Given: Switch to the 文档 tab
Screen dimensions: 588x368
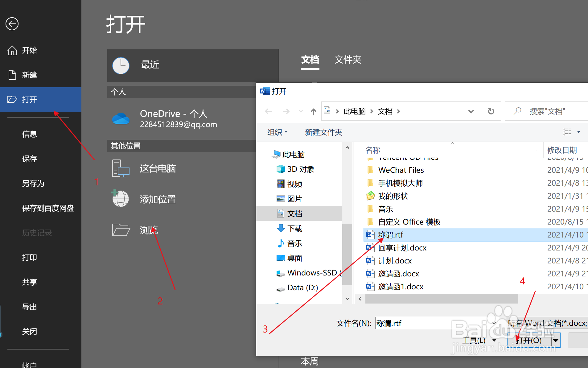Looking at the screenshot, I should tap(310, 60).
